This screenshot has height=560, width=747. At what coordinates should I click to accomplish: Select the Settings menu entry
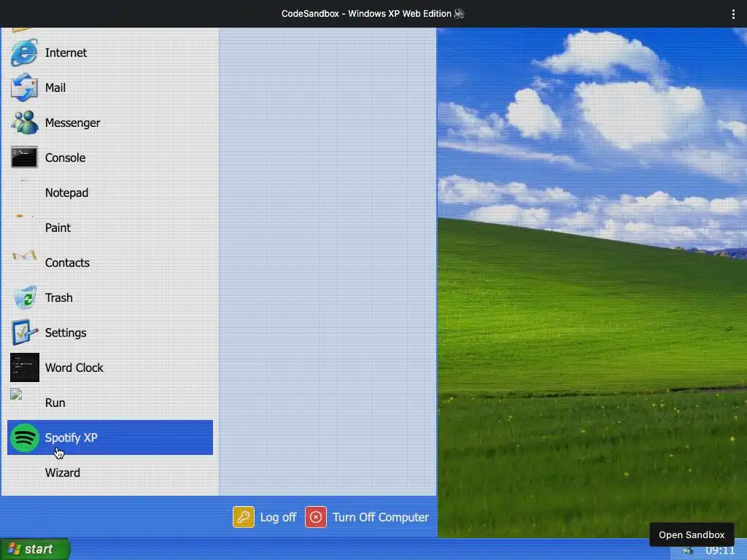tap(110, 332)
